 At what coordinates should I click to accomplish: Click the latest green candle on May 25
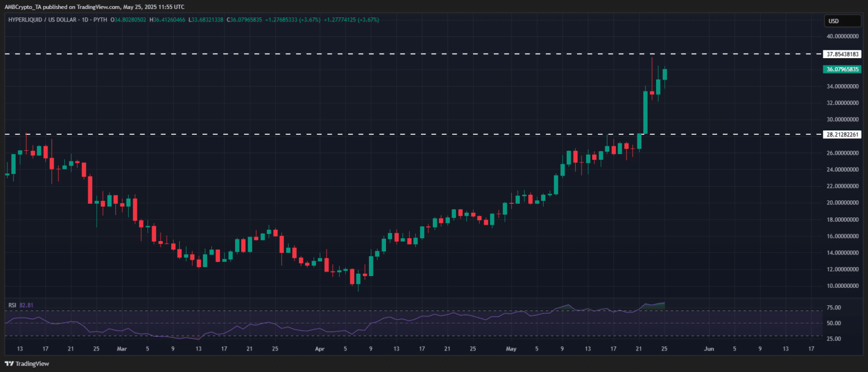(665, 75)
